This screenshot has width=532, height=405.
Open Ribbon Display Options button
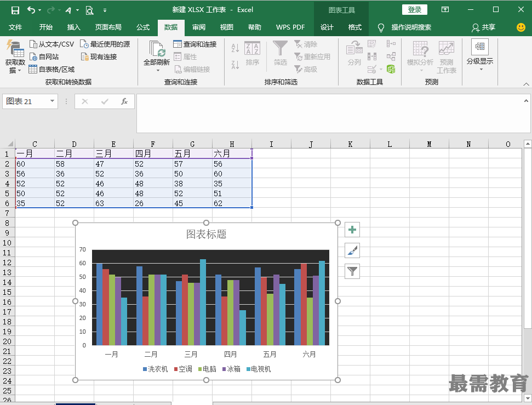(x=445, y=9)
